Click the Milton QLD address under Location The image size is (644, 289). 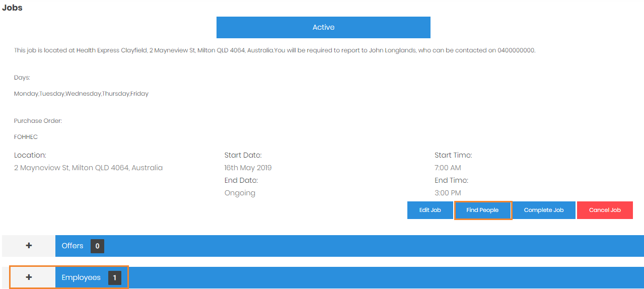point(88,168)
